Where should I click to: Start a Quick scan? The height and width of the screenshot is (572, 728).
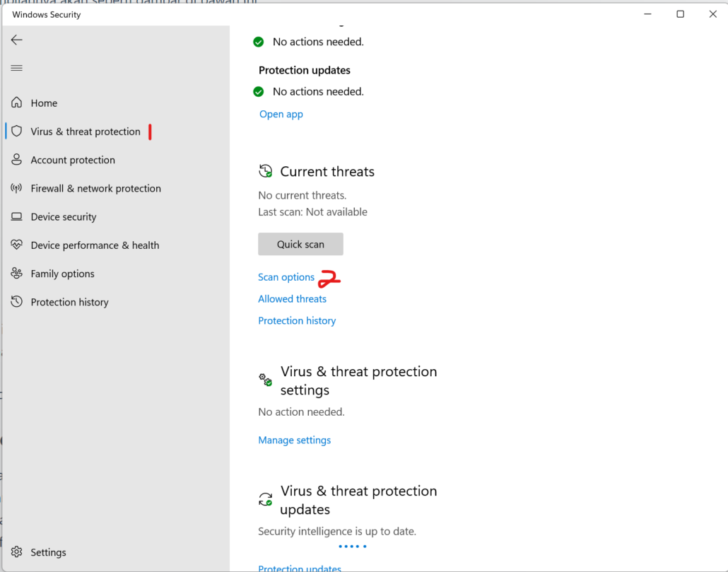pos(301,244)
